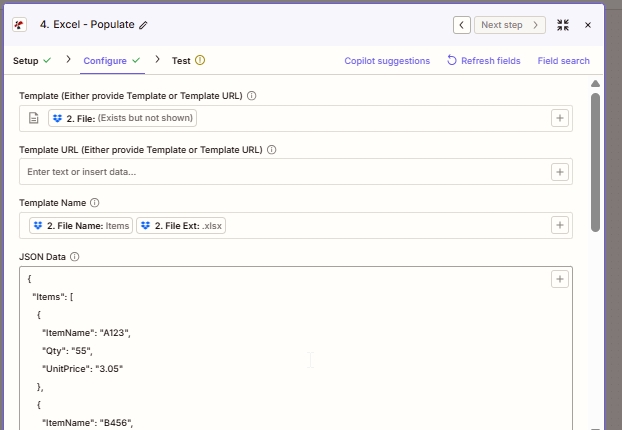Click the Setup tab green checkmark
622x430 pixels.
click(47, 60)
